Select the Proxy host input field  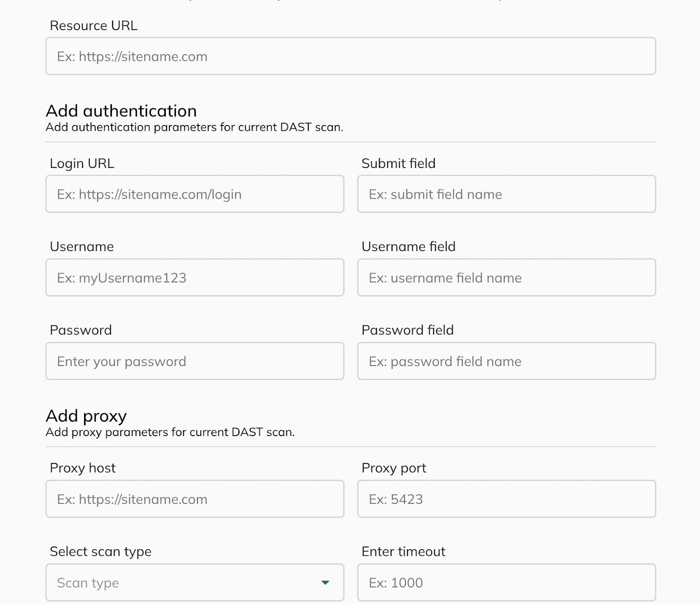tap(195, 499)
